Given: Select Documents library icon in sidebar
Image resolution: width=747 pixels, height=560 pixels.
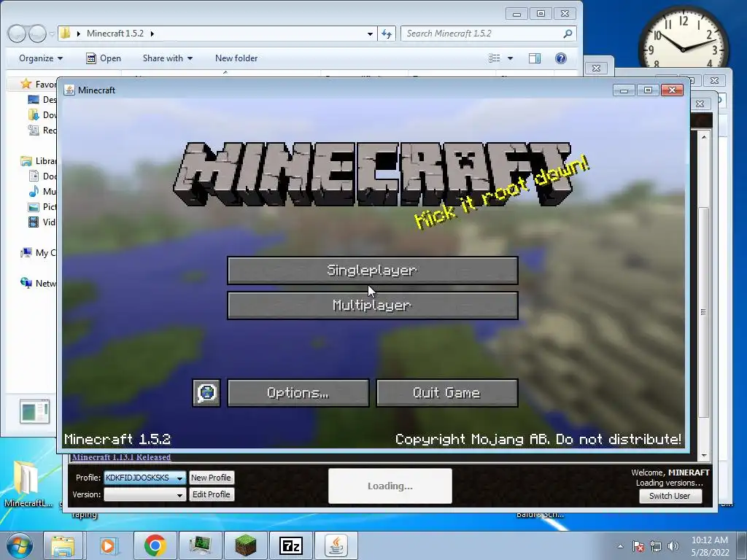Looking at the screenshot, I should 34,176.
